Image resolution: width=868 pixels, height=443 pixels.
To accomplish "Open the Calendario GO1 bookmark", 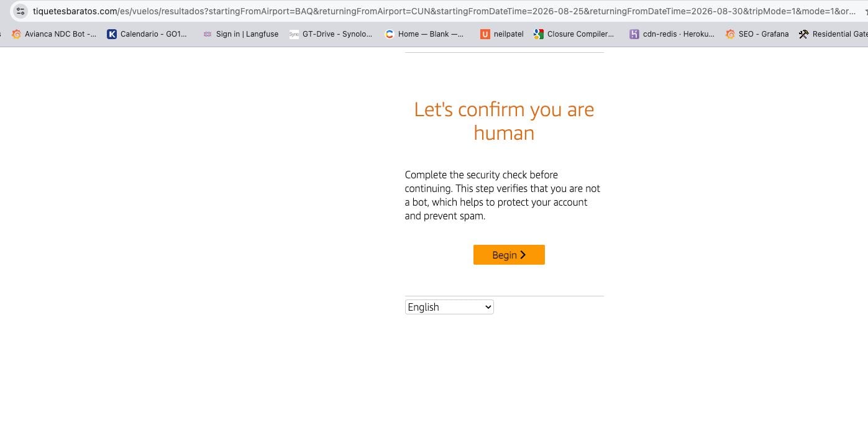I will 147,34.
